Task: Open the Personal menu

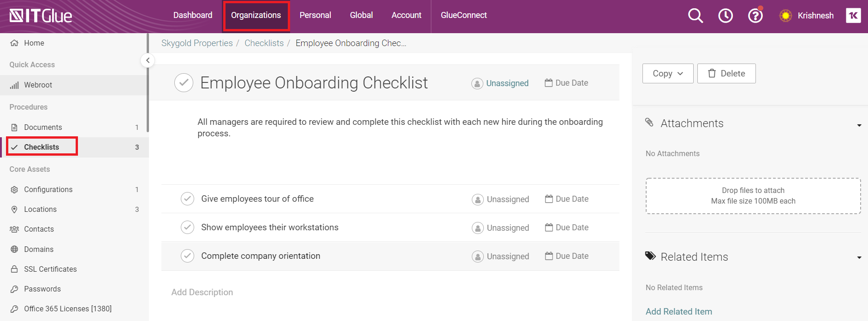Action: pos(315,15)
